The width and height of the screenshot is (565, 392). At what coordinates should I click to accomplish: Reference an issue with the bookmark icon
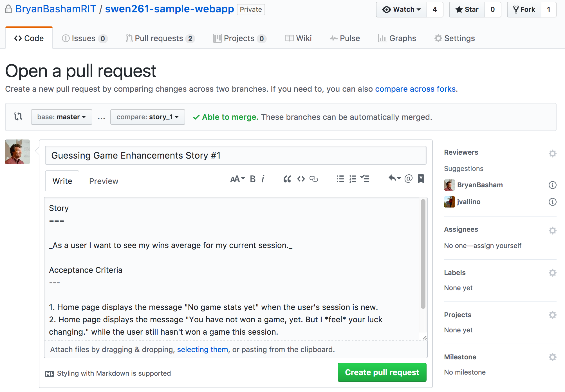[421, 179]
